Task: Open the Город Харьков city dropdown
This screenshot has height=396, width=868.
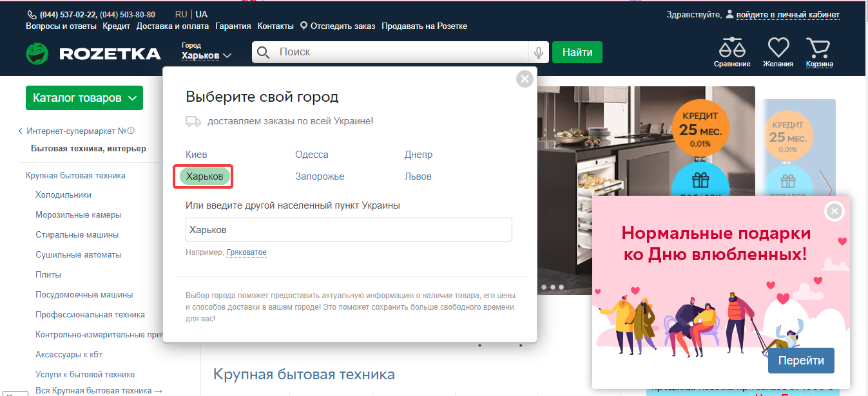Action: [206, 52]
